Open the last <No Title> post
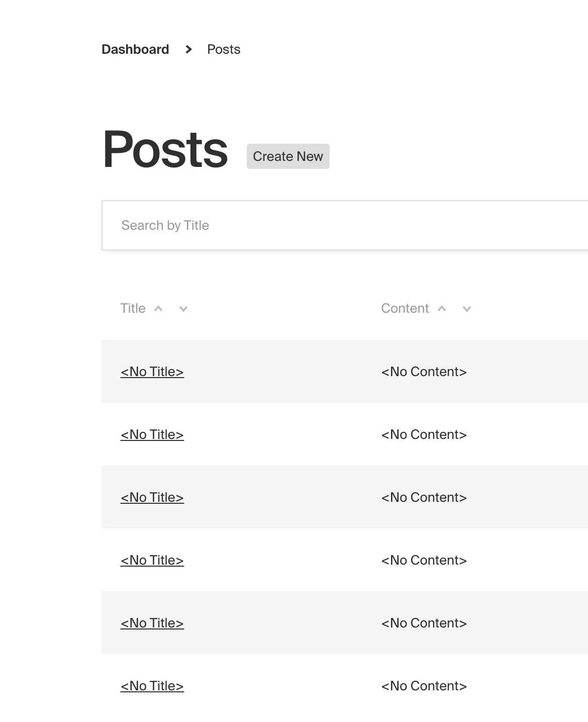The height and width of the screenshot is (722, 588). click(x=152, y=686)
